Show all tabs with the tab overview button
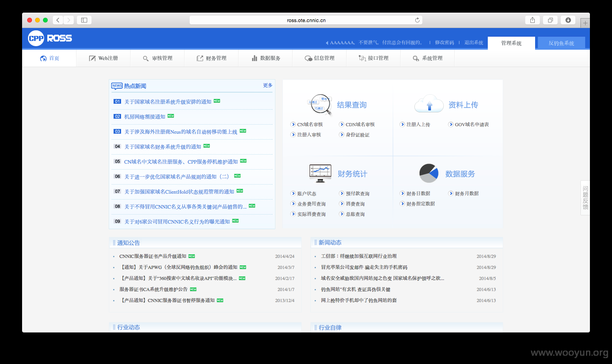The width and height of the screenshot is (612, 364). click(x=550, y=20)
